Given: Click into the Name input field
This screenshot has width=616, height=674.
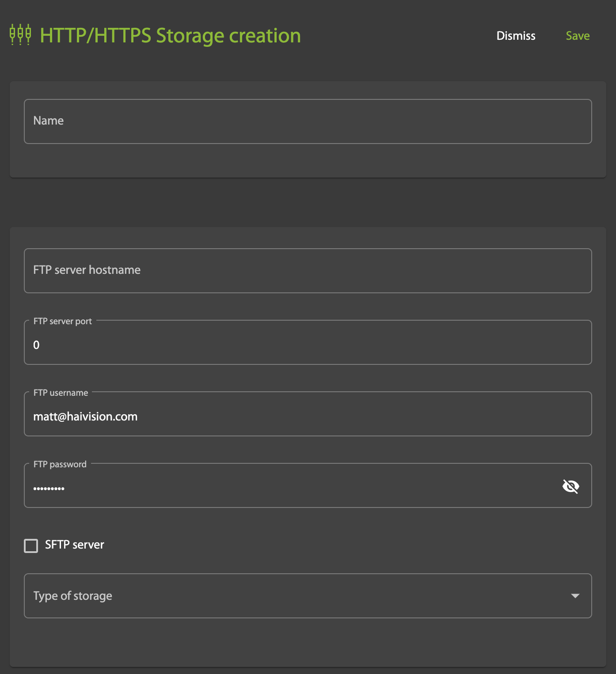Looking at the screenshot, I should pos(308,121).
